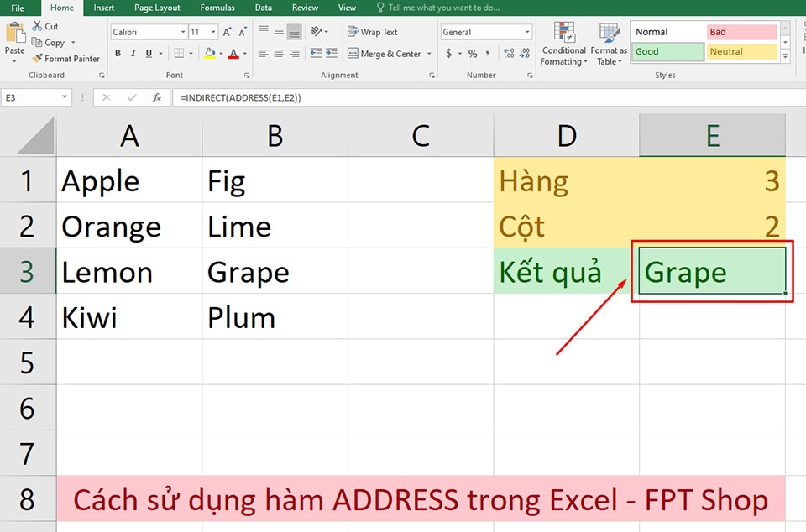Enable Wrap Text for the selected cell

373,32
